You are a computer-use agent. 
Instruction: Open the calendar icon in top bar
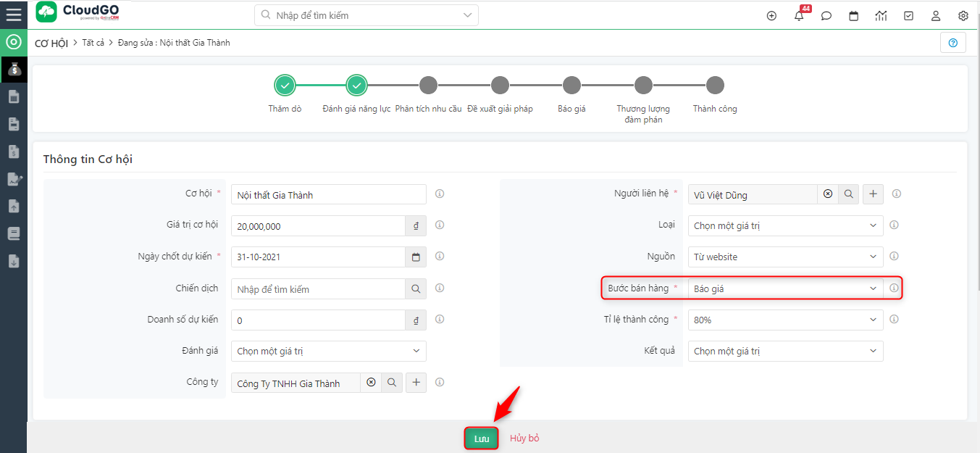[854, 16]
